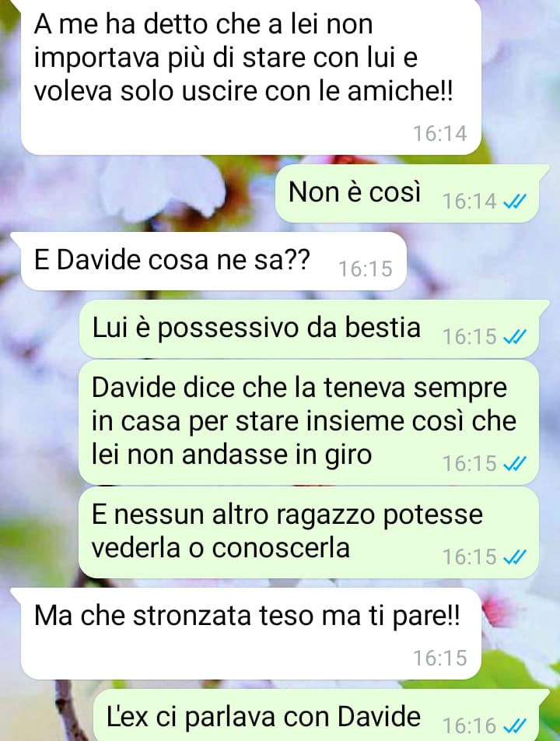This screenshot has height=741, width=560.
Task: Click the 16:14 timestamp beside "Non è così"
Action: click(x=469, y=202)
